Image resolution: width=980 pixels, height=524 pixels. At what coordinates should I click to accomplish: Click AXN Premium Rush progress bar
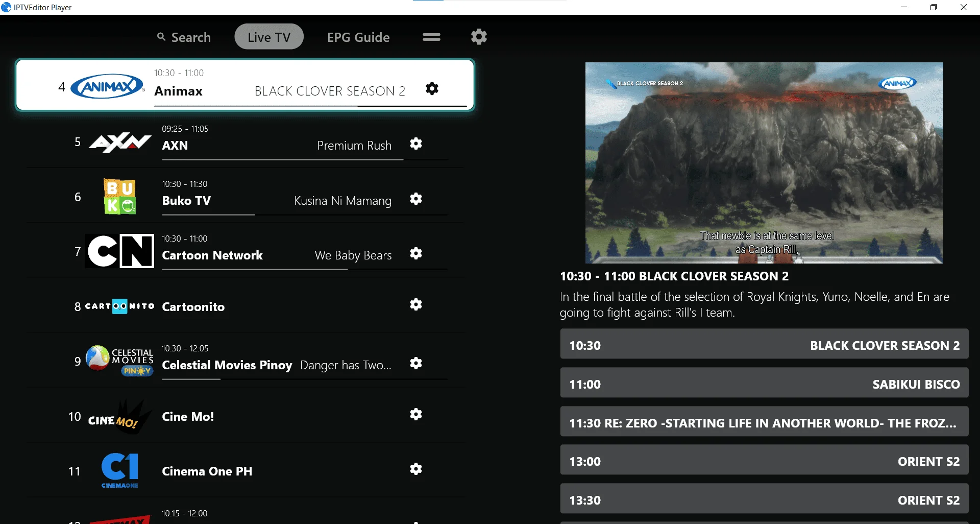[305, 160]
